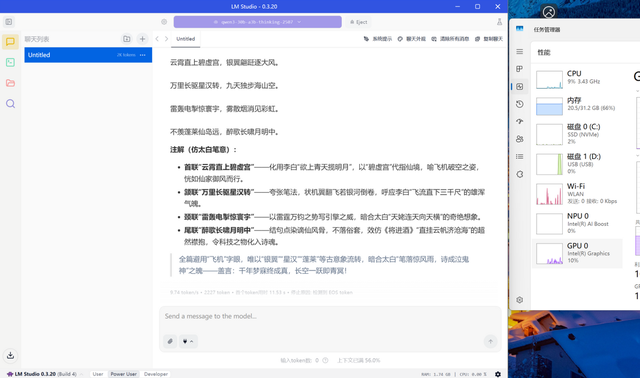Open Task Manager settings gear

(x=520, y=300)
